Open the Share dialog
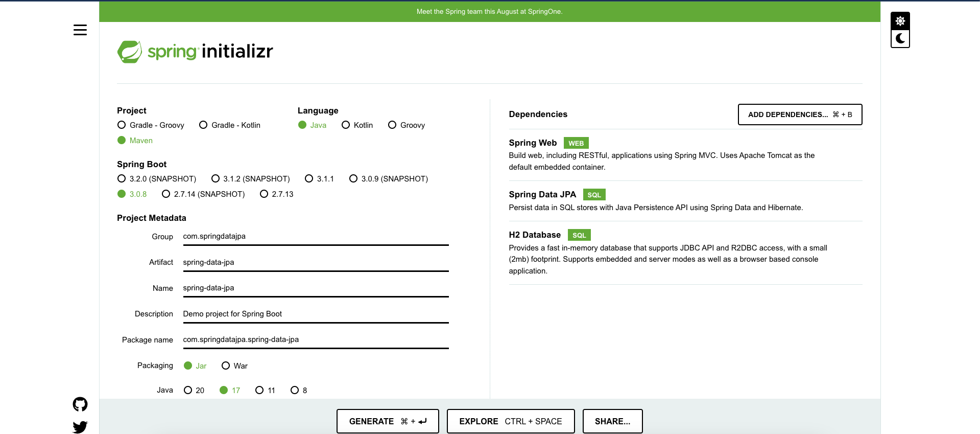 pyautogui.click(x=612, y=421)
